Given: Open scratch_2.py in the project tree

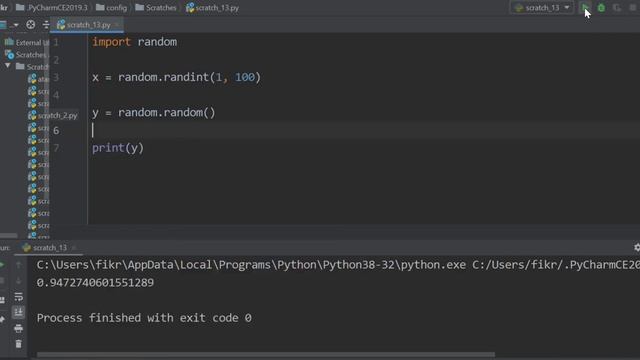Looking at the screenshot, I should coord(53,116).
